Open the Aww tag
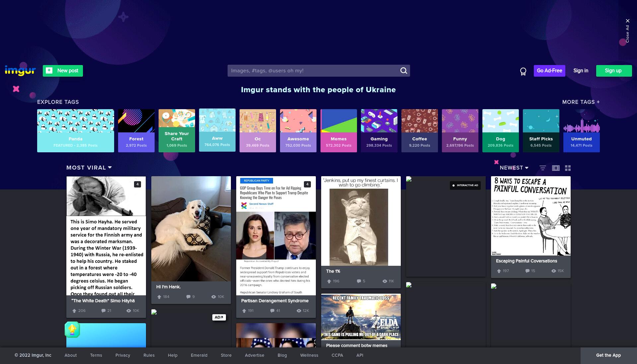The width and height of the screenshot is (637, 364). pos(217,130)
